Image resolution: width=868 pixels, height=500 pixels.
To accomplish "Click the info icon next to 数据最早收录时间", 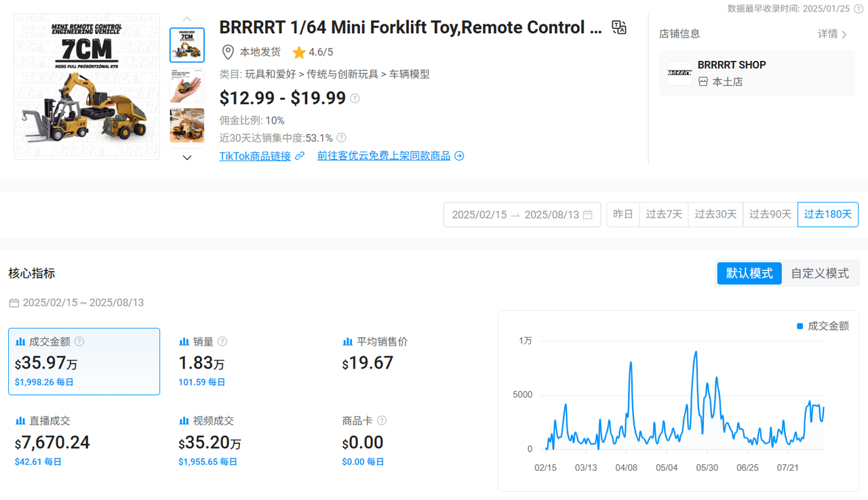I will click(859, 9).
